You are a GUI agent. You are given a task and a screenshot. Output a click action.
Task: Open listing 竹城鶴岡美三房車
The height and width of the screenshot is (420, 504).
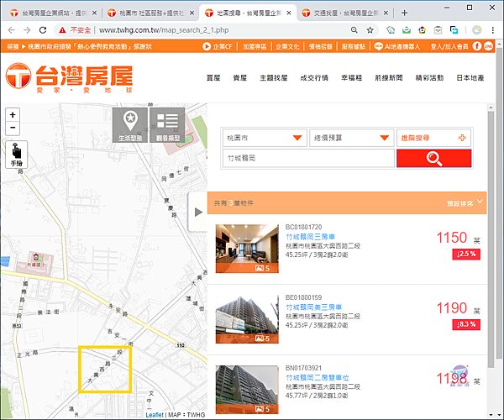(x=313, y=307)
